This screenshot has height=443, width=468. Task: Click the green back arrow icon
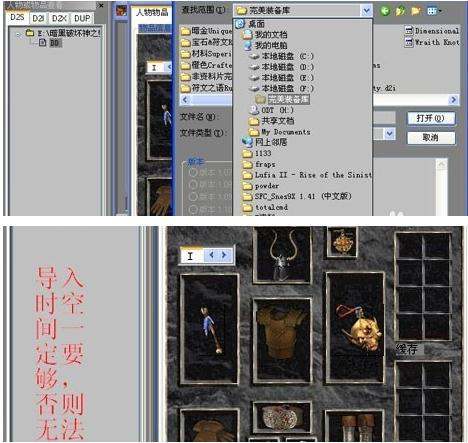385,11
